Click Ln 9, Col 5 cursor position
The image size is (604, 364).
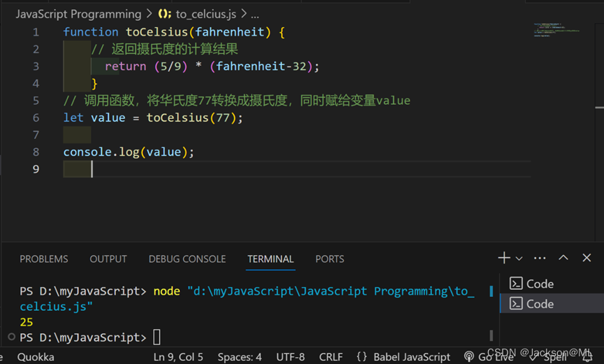click(x=178, y=357)
